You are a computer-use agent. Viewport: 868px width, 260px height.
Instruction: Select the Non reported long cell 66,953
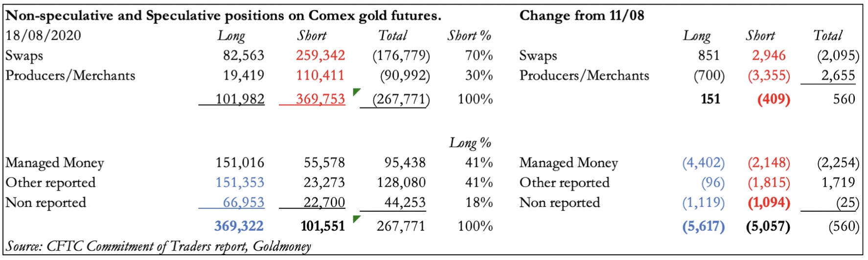pyautogui.click(x=244, y=202)
